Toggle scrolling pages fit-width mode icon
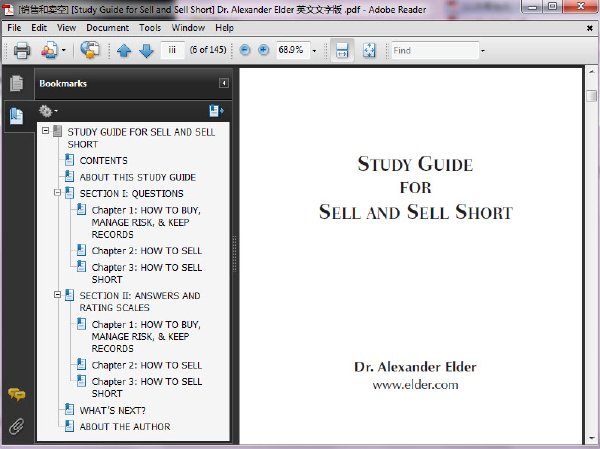Image resolution: width=600 pixels, height=449 pixels. coord(342,51)
